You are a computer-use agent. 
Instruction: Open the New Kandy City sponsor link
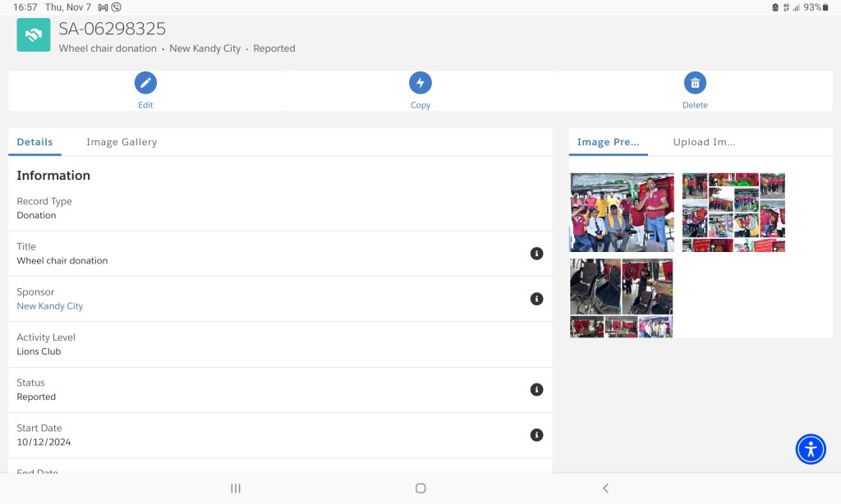click(x=50, y=306)
